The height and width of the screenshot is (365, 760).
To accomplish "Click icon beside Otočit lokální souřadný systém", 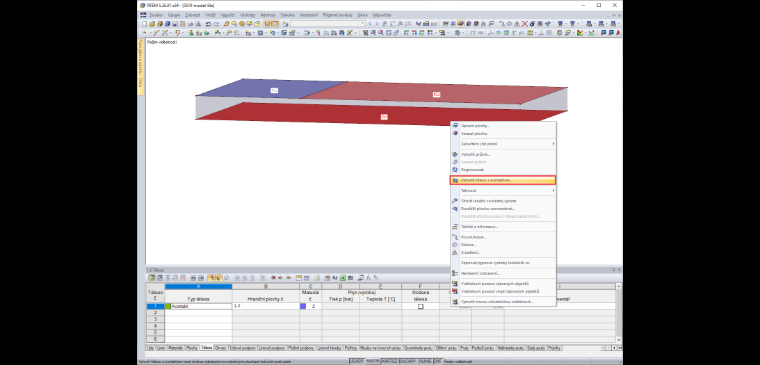I will click(455, 201).
